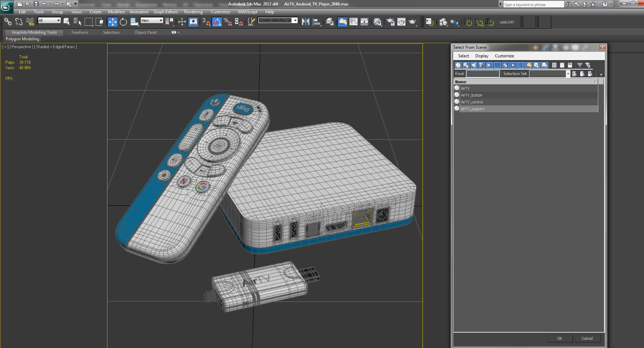This screenshot has width=644, height=348.
Task: Toggle Display Cameras filter in dialog
Action: [482, 65]
